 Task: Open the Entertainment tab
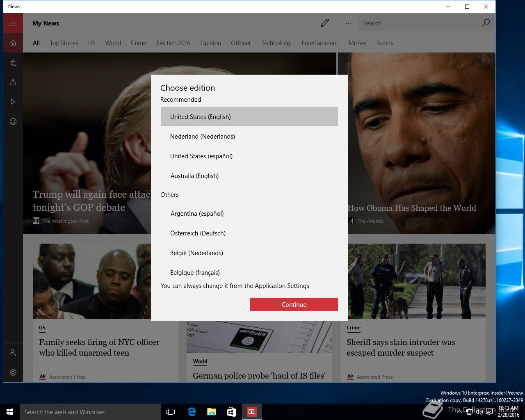(x=320, y=43)
